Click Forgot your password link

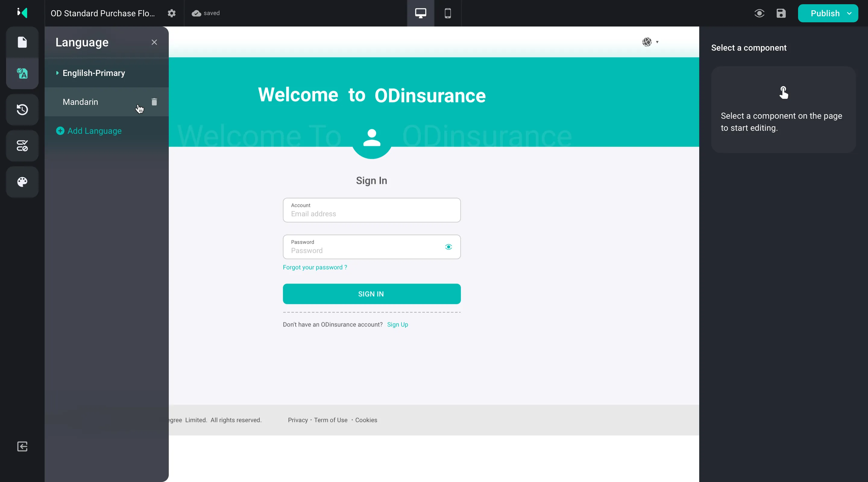coord(315,267)
